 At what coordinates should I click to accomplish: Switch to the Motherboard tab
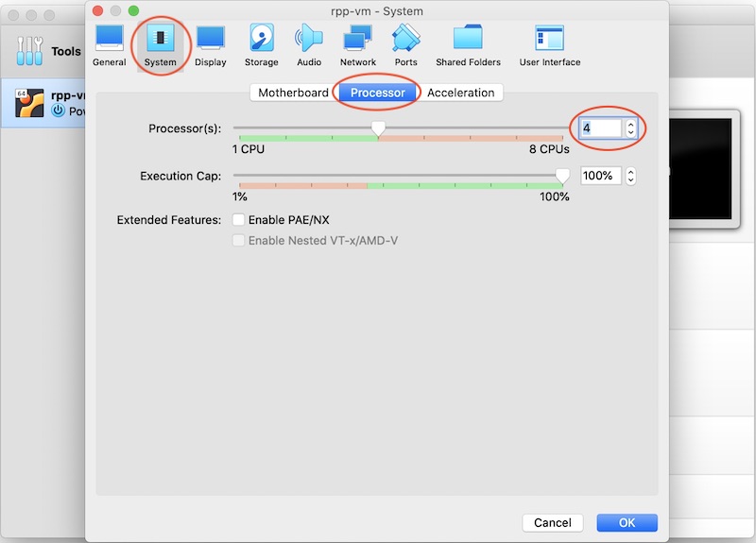pos(294,93)
